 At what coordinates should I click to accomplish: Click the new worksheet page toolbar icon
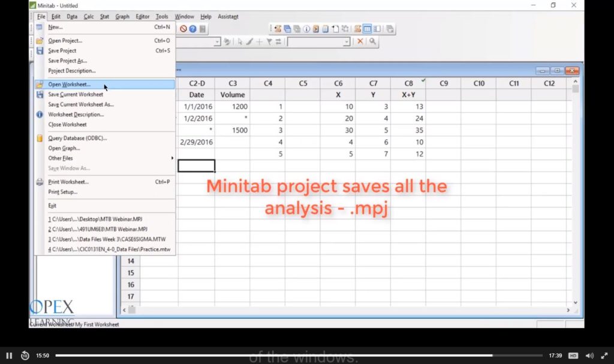click(x=336, y=29)
